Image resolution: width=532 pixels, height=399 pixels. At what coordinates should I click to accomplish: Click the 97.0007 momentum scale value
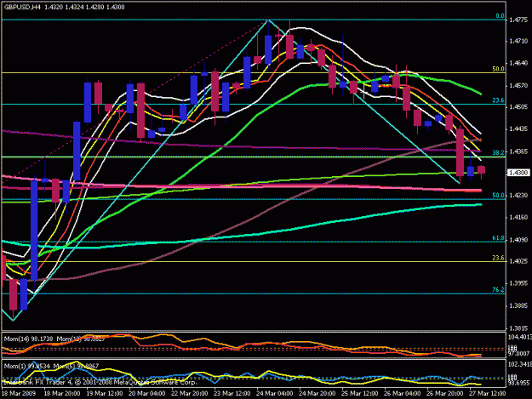tap(519, 354)
